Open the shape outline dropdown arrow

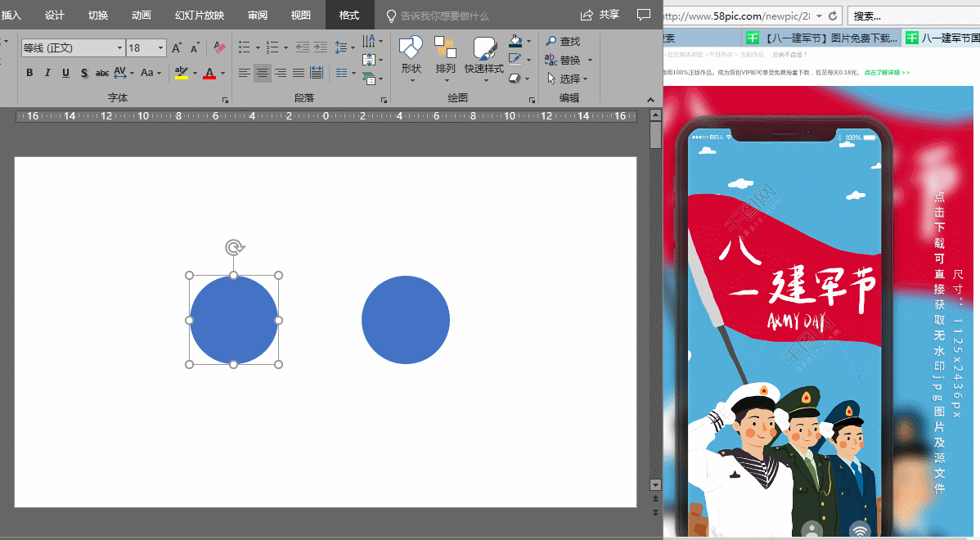click(x=528, y=60)
